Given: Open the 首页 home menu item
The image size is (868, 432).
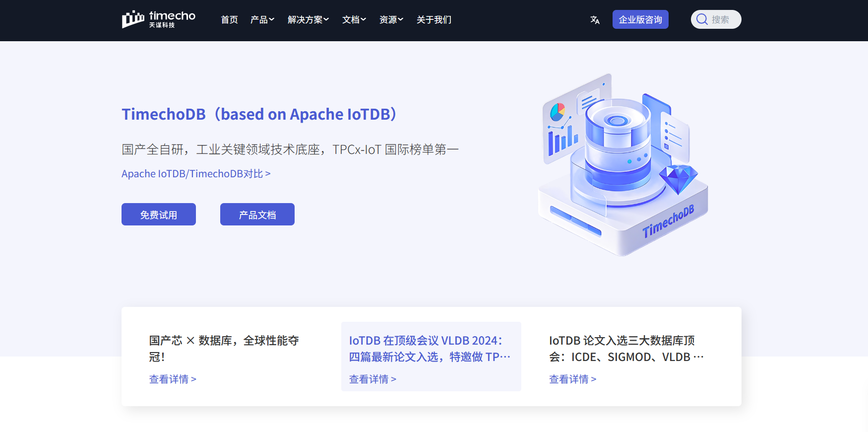Looking at the screenshot, I should coord(229,20).
